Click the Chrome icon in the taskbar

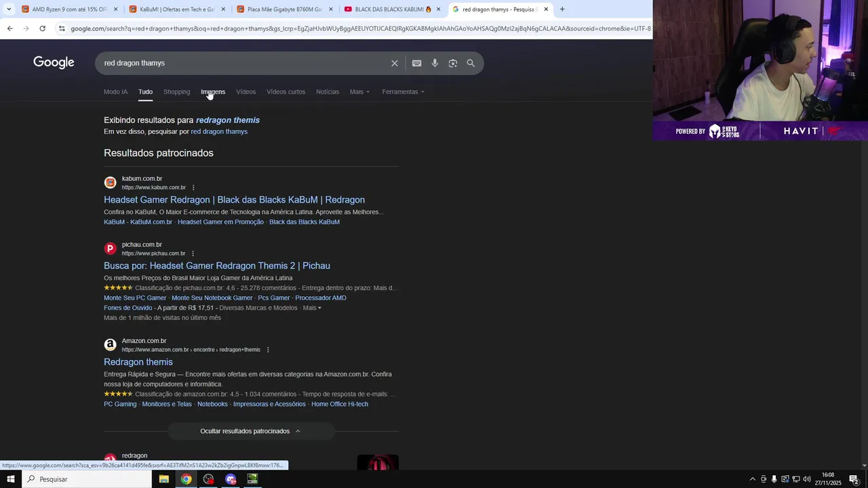pos(186,479)
